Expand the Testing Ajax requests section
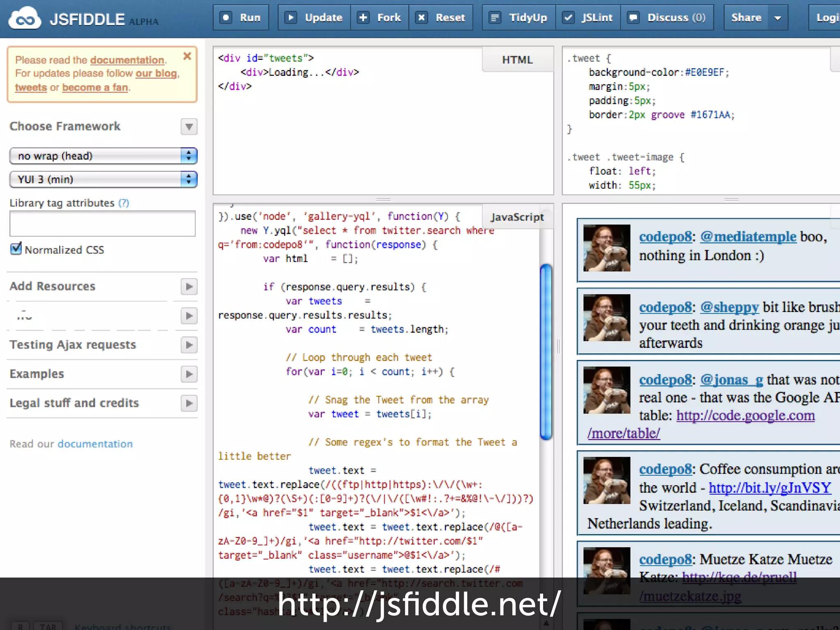Screen dimensions: 840x630 tap(189, 345)
